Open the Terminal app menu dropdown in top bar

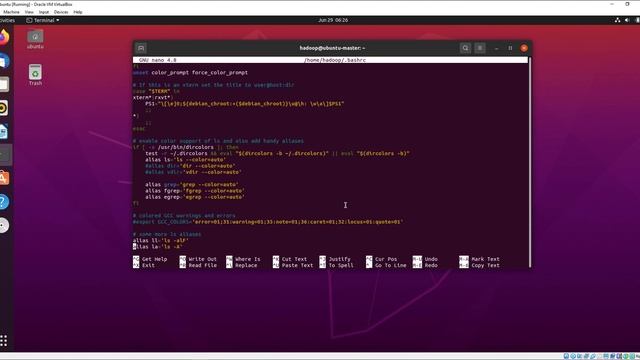pyautogui.click(x=43, y=20)
